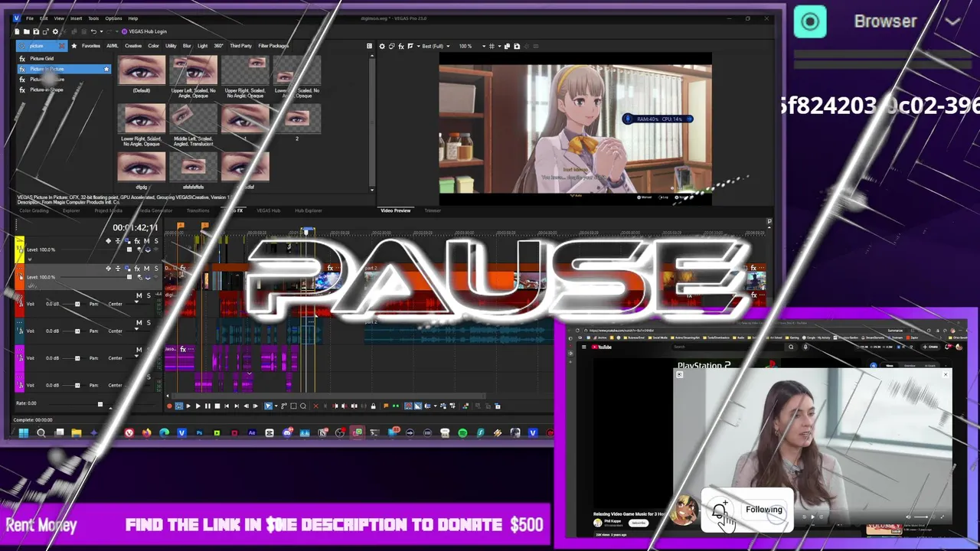This screenshot has width=980, height=551.
Task: Open Windows Start menu in taskbar
Action: click(x=24, y=432)
